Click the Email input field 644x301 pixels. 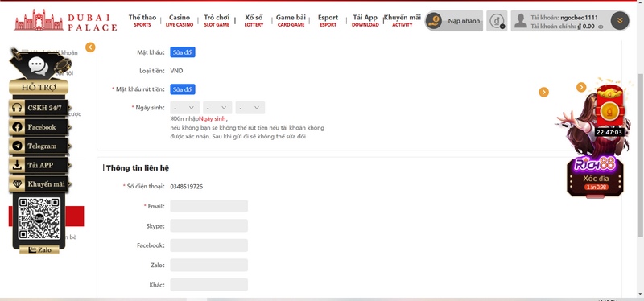[209, 206]
